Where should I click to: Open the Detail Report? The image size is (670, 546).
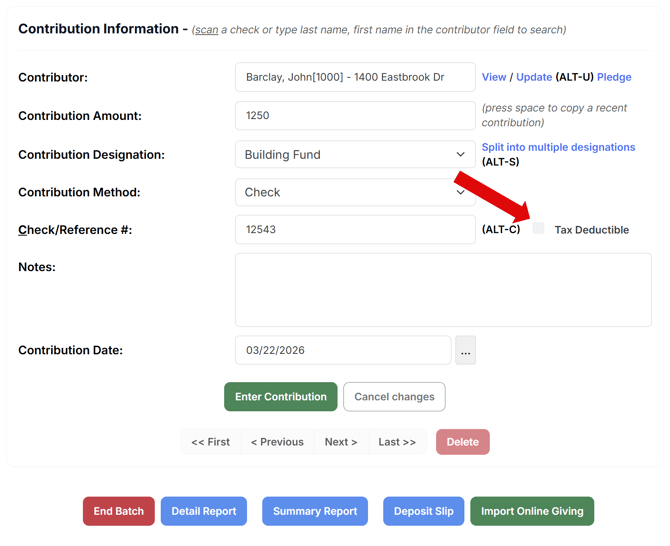coord(204,511)
